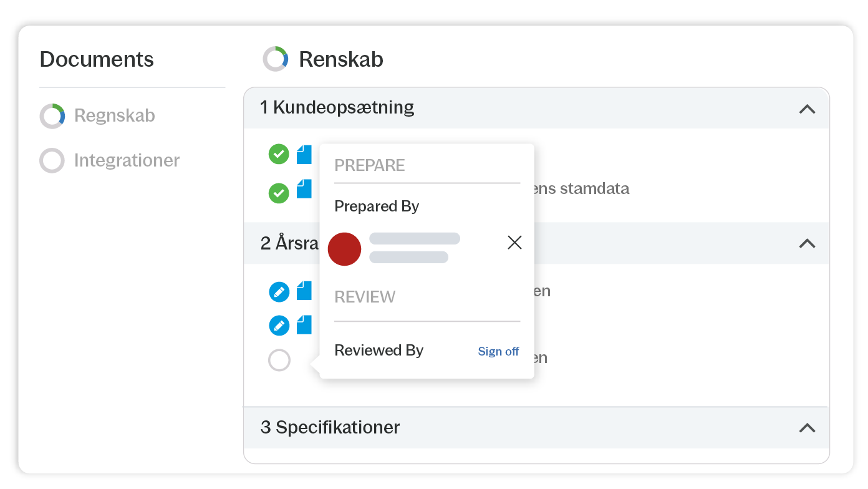Image resolution: width=868 pixels, height=489 pixels.
Task: Open Regnskab in the Documents list
Action: 114,116
